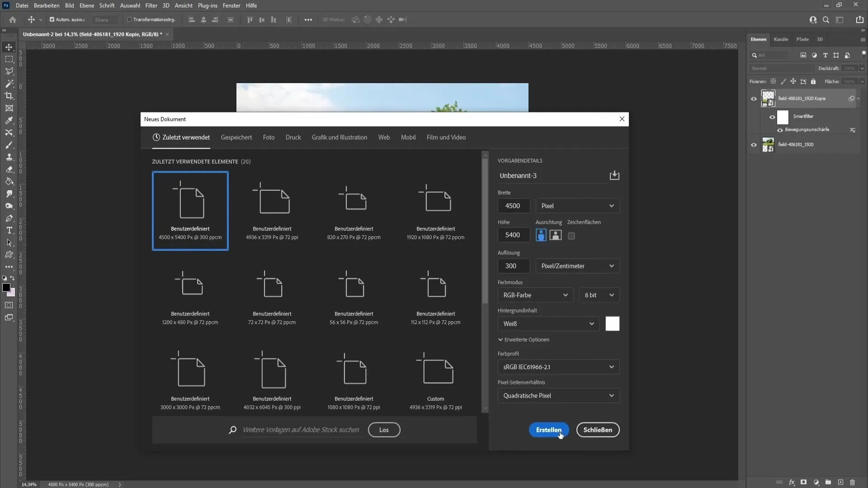Open the Pixel width unit dropdown
The height and width of the screenshot is (488, 868).
coord(577,206)
